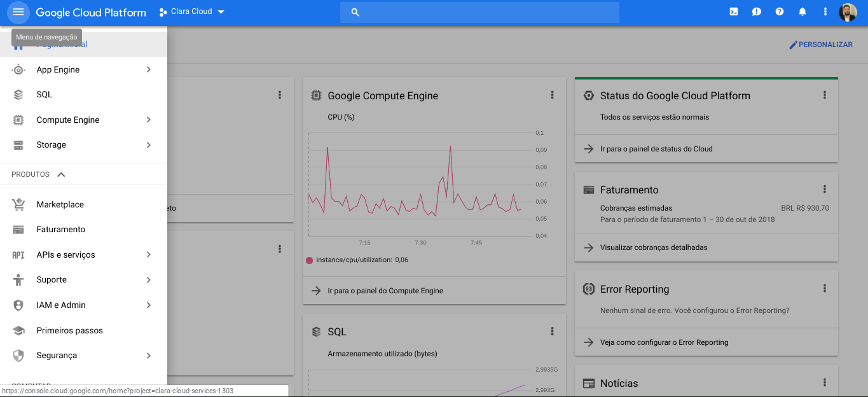Open the top bar settings kebab menu
Screen dimensions: 868x397
825,11
